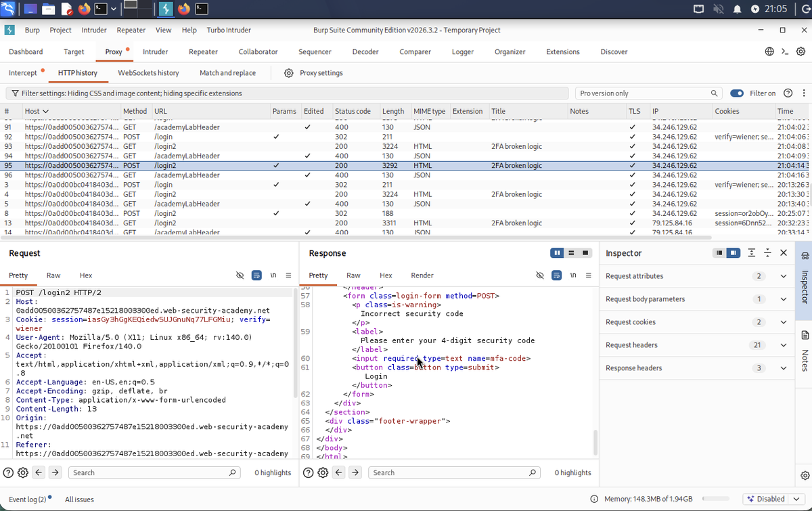812x511 pixels.
Task: Select tabbed request/response layout
Action: (x=586, y=253)
